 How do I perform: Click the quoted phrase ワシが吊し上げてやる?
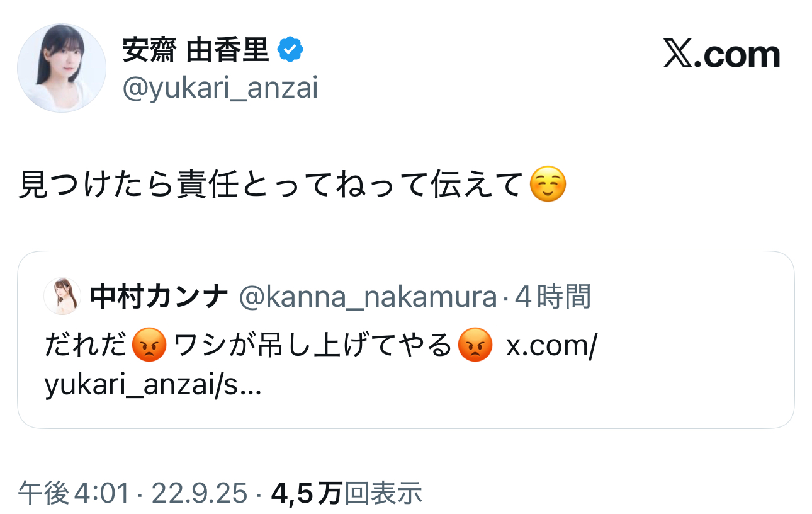pyautogui.click(x=312, y=346)
